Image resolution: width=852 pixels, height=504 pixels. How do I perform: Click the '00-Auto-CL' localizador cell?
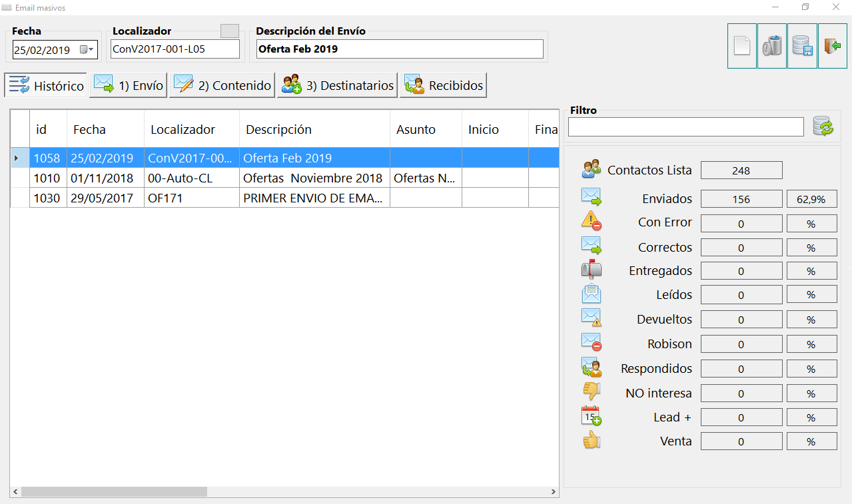coord(192,178)
